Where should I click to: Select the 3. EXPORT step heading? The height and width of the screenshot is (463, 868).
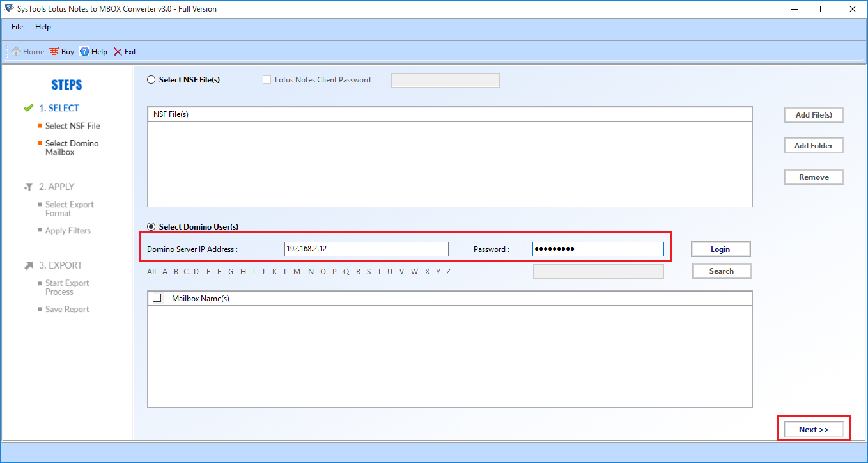(61, 265)
